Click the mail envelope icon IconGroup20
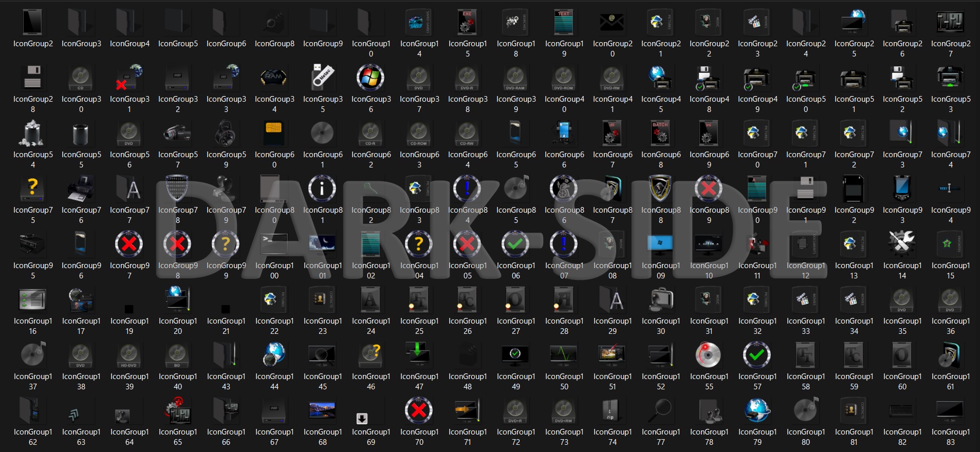Image resolution: width=980 pixels, height=452 pixels. (612, 22)
